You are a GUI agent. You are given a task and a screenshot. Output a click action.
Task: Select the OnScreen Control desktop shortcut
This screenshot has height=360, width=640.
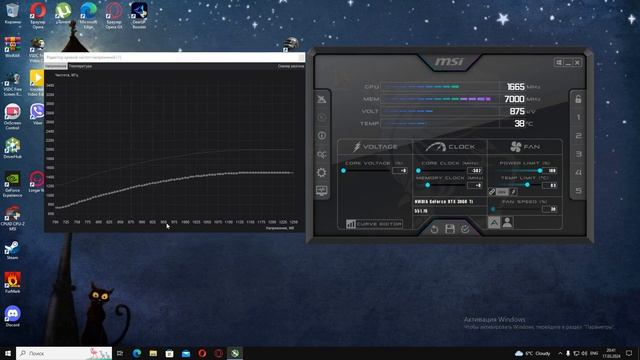coord(13,117)
